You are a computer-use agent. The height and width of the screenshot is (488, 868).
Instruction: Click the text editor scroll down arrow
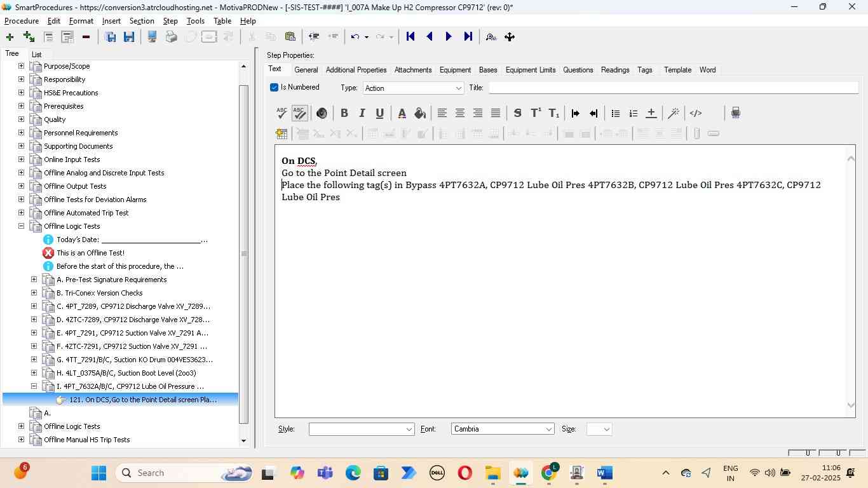click(851, 405)
